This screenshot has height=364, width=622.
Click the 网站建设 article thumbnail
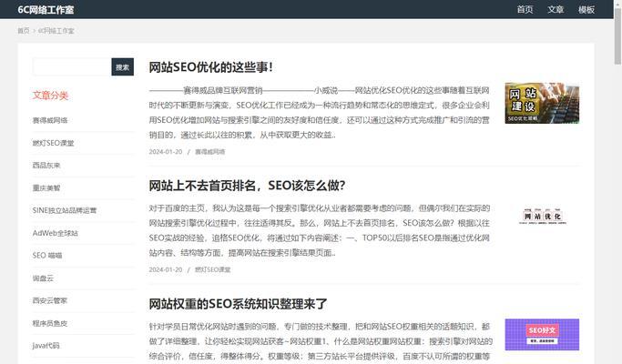[x=542, y=103]
